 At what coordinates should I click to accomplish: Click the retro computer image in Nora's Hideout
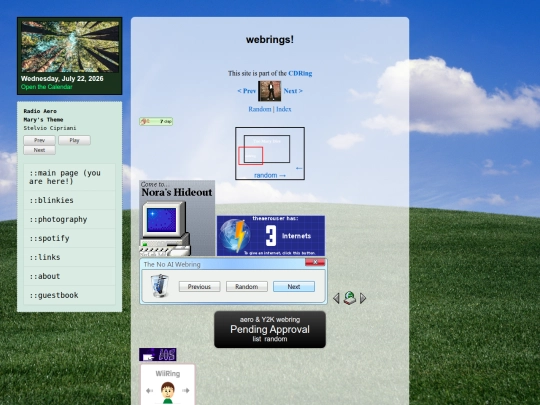(x=165, y=229)
